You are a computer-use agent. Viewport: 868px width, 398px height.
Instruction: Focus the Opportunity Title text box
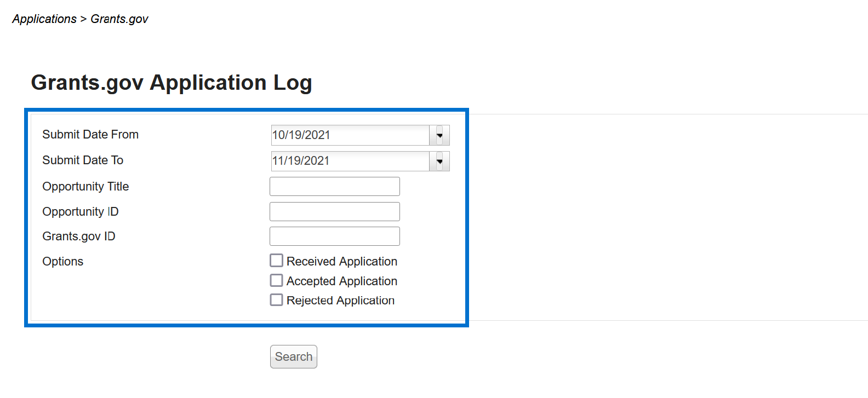(x=335, y=186)
